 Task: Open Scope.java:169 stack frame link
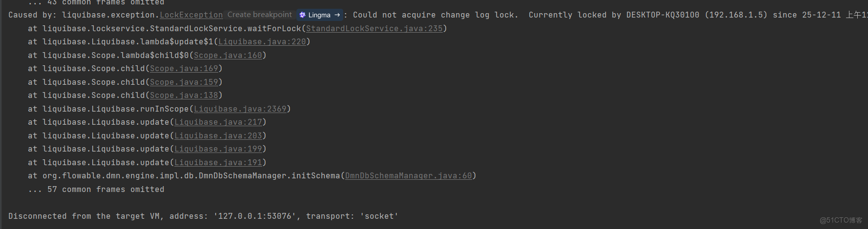[184, 69]
